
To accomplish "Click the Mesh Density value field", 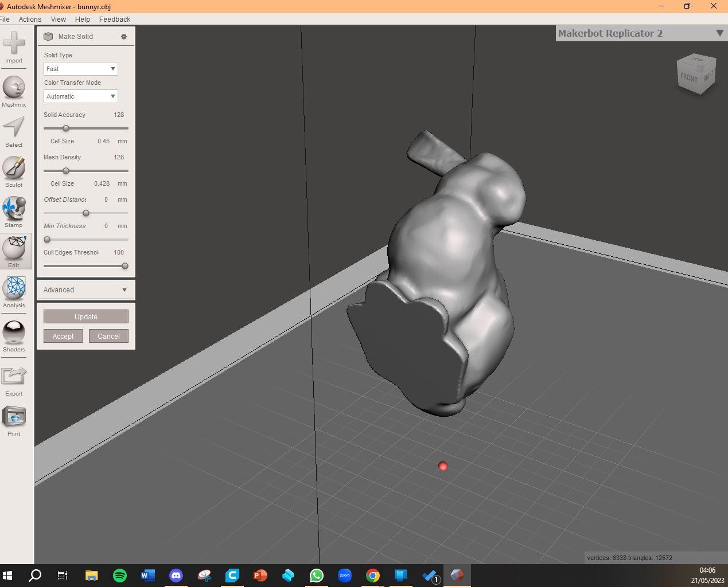I will (x=119, y=157).
